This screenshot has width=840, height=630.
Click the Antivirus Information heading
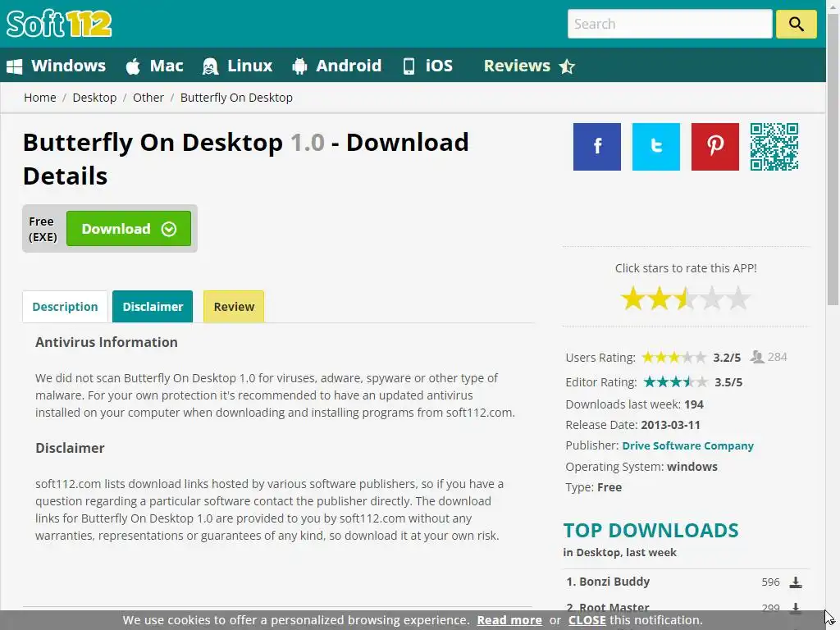coord(106,342)
